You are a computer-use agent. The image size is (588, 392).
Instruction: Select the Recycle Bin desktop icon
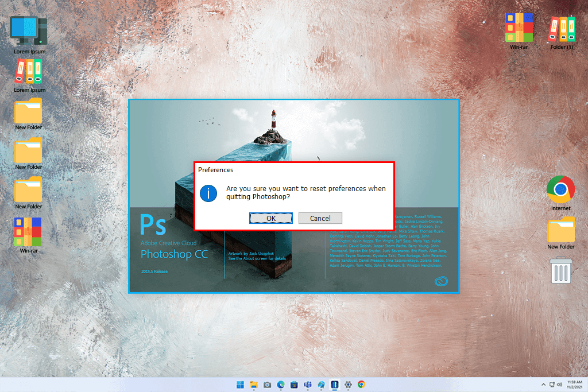tap(560, 270)
